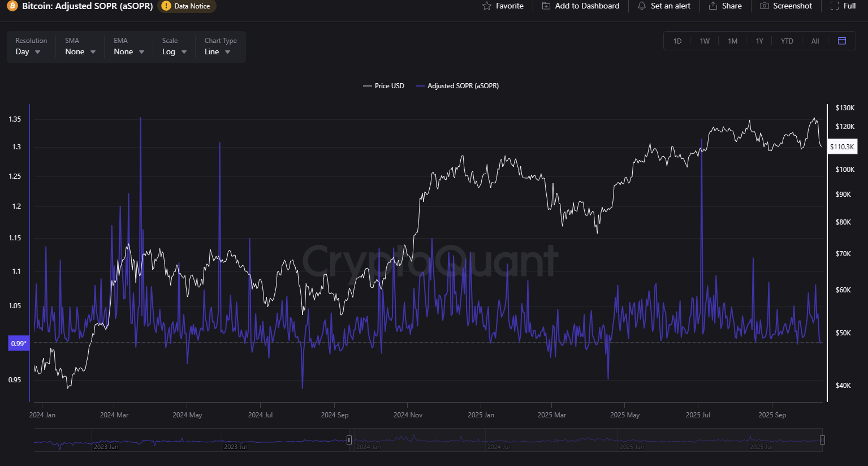Select the 1D time range

pyautogui.click(x=677, y=41)
